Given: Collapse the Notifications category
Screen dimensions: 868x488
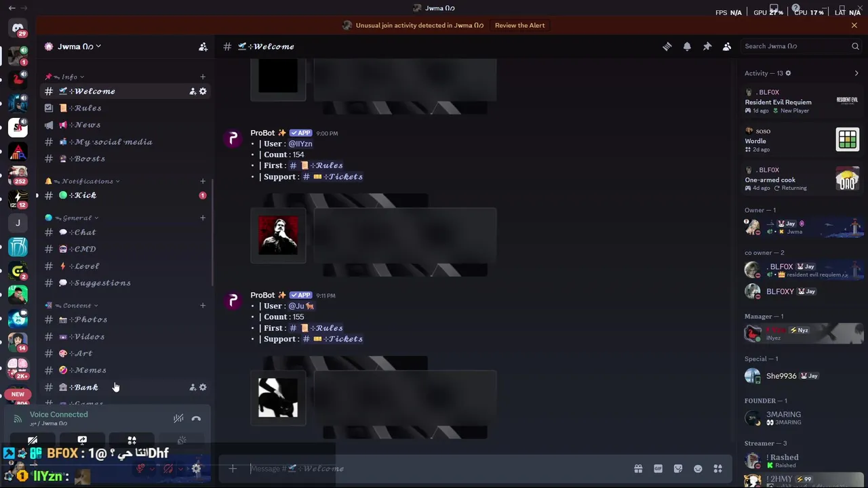Looking at the screenshot, I should 82,181.
